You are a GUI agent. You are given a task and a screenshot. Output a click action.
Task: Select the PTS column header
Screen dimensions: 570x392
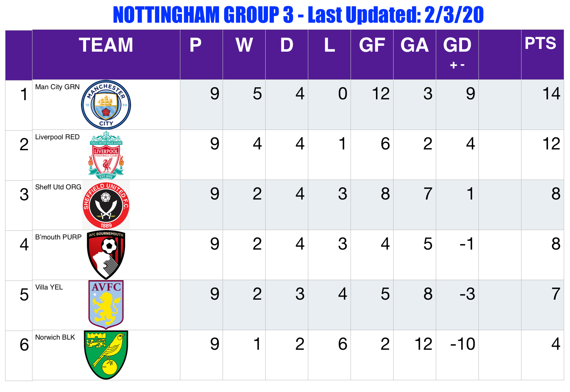point(540,43)
